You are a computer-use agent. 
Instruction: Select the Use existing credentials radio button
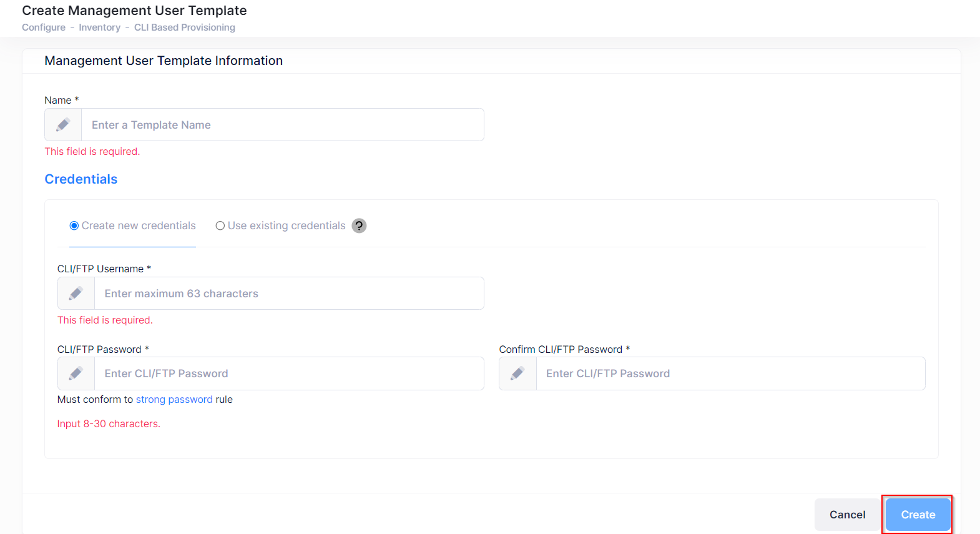click(x=220, y=225)
